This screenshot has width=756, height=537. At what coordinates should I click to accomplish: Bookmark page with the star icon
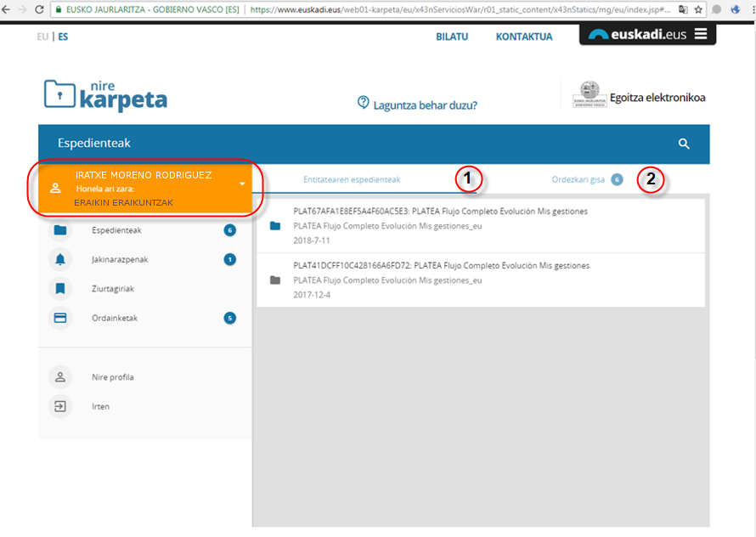point(698,9)
